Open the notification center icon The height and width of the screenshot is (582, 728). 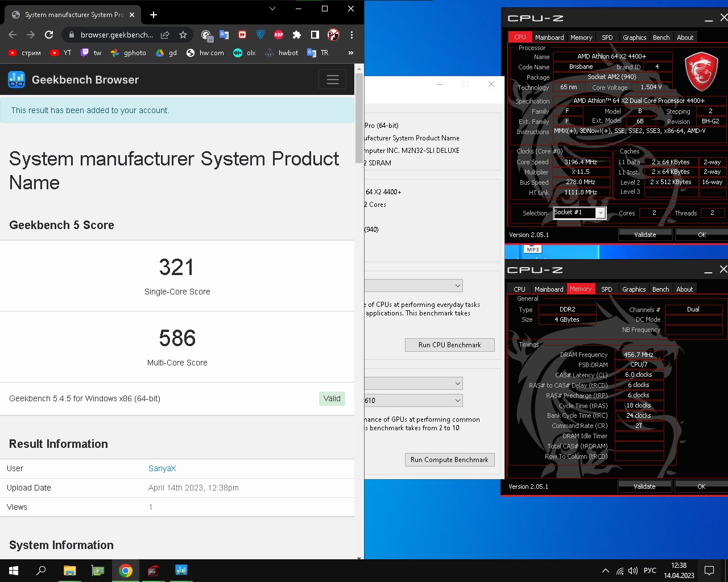click(709, 571)
